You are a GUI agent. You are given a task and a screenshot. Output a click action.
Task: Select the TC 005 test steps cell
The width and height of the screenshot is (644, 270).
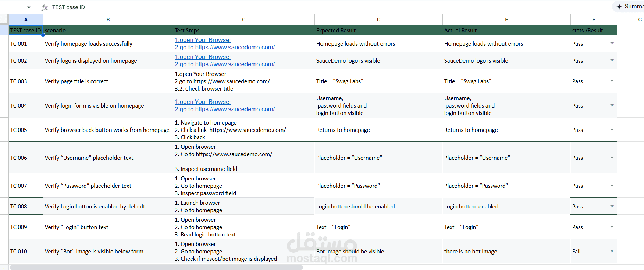coord(244,130)
